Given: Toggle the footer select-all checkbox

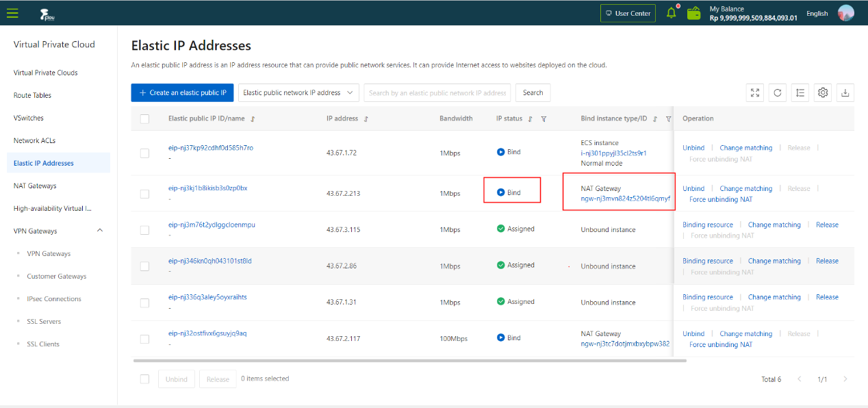Looking at the screenshot, I should pyautogui.click(x=144, y=379).
